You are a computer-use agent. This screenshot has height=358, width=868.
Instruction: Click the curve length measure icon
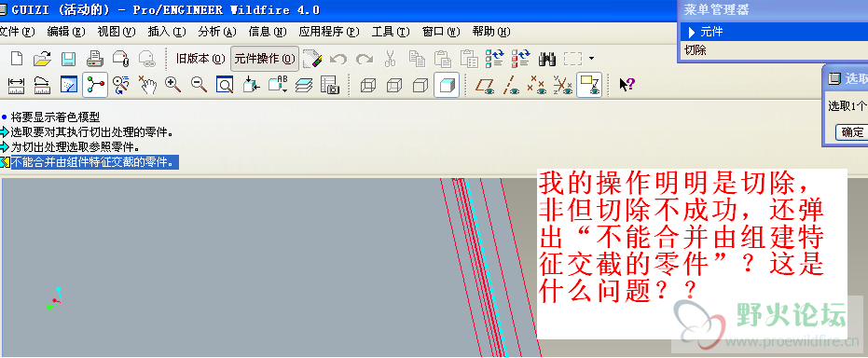(x=43, y=85)
